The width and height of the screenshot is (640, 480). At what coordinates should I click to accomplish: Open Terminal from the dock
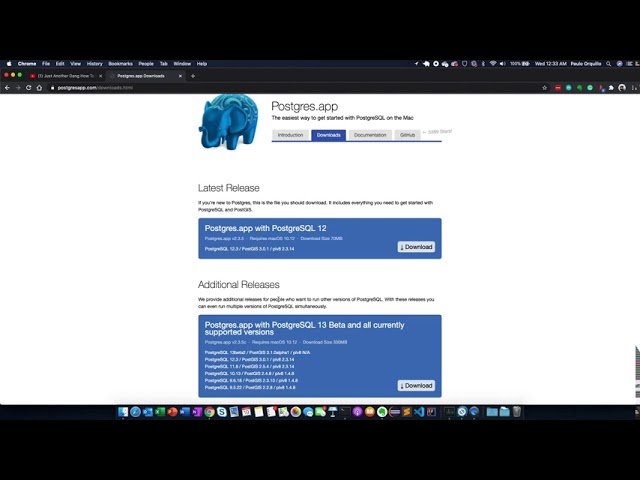pos(345,412)
